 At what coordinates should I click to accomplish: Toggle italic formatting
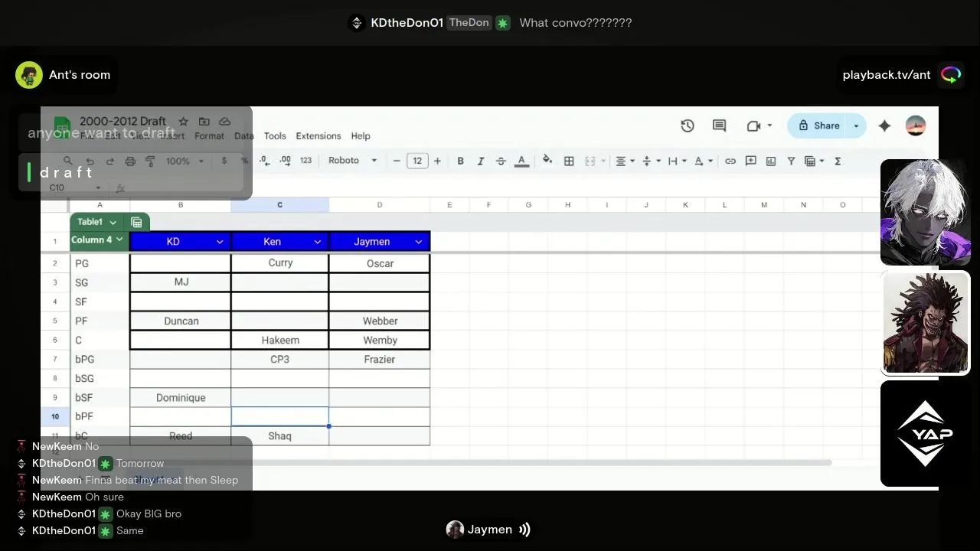pyautogui.click(x=481, y=161)
